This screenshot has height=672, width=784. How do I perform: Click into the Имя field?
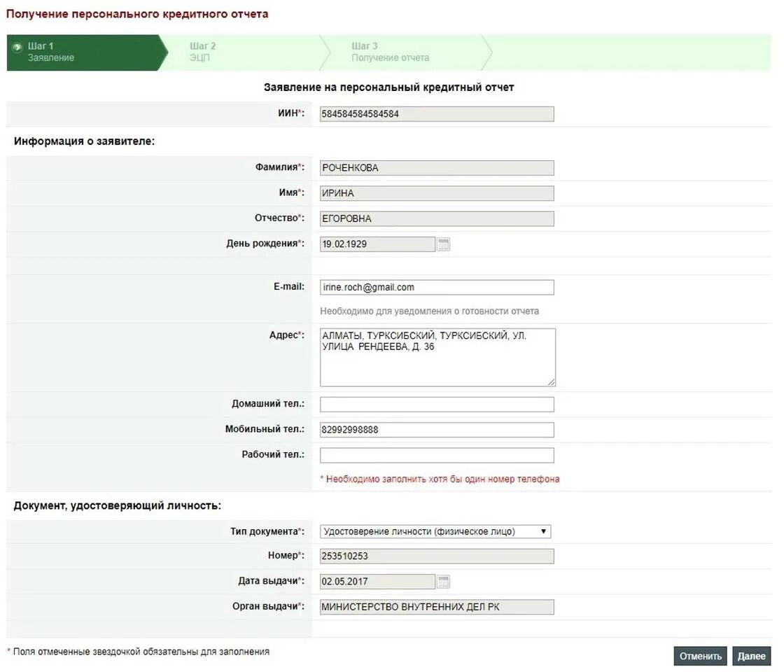[437, 193]
